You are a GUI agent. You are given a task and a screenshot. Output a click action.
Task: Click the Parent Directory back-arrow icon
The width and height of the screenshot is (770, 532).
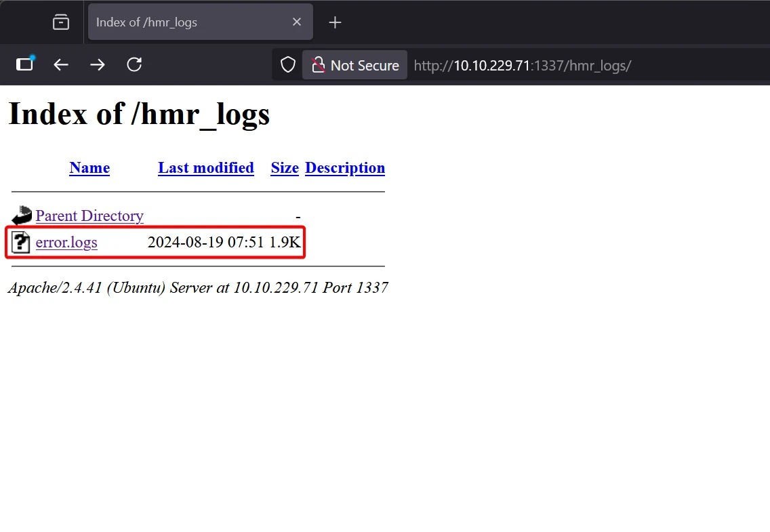point(22,216)
